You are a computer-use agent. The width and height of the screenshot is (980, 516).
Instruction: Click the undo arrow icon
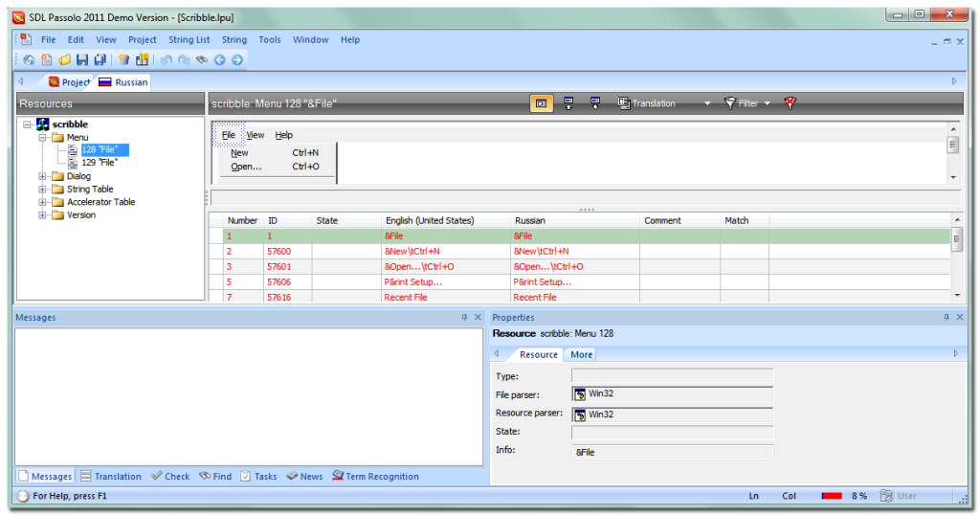pyautogui.click(x=166, y=60)
